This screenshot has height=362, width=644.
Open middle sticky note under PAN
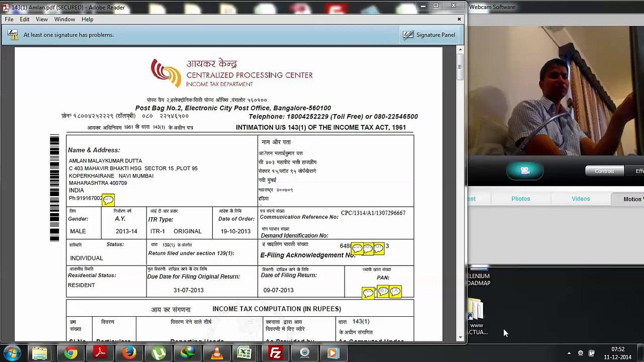coord(383,291)
